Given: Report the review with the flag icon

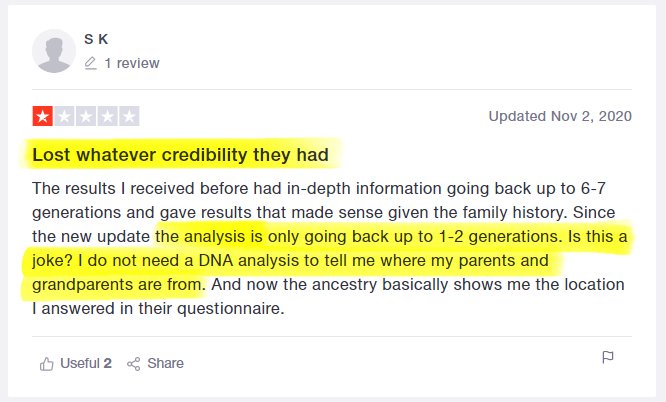Looking at the screenshot, I should pos(607,357).
